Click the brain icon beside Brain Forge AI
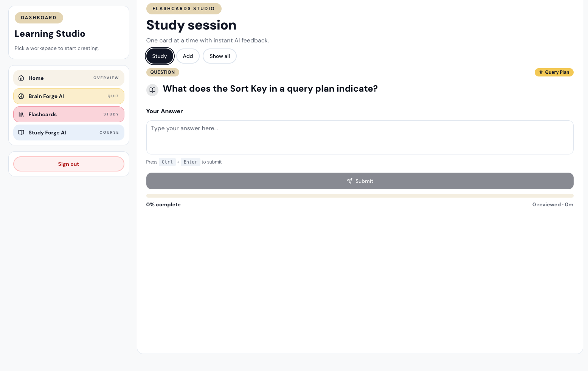588x371 pixels. 21,96
